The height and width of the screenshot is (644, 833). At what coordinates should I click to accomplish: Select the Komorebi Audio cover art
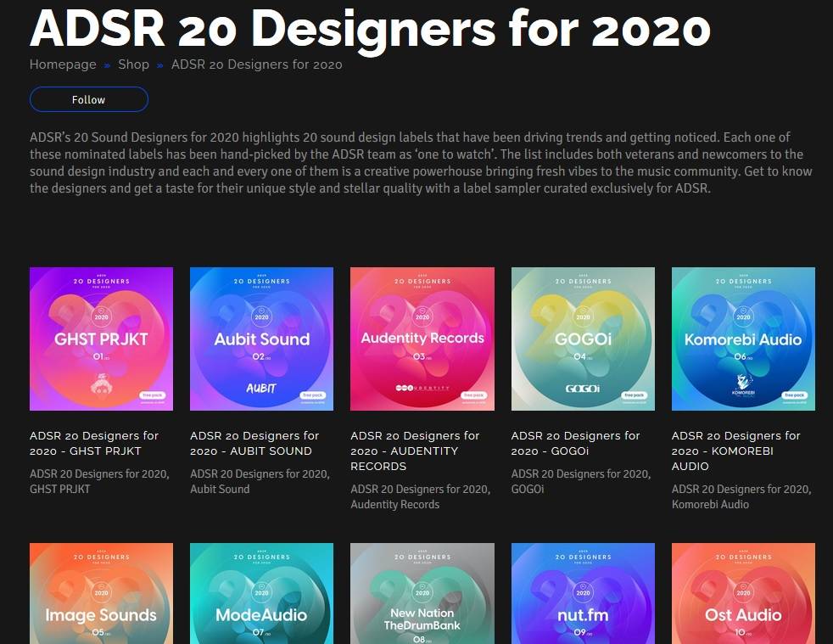[x=743, y=339]
